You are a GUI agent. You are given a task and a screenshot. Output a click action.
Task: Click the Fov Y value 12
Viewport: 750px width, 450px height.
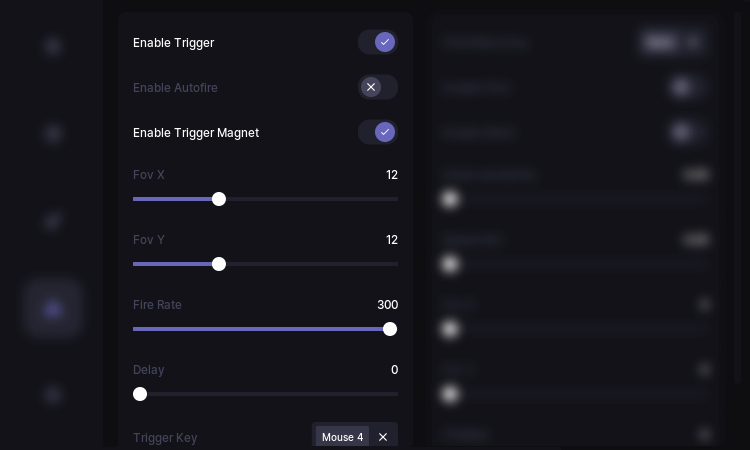pyautogui.click(x=392, y=240)
